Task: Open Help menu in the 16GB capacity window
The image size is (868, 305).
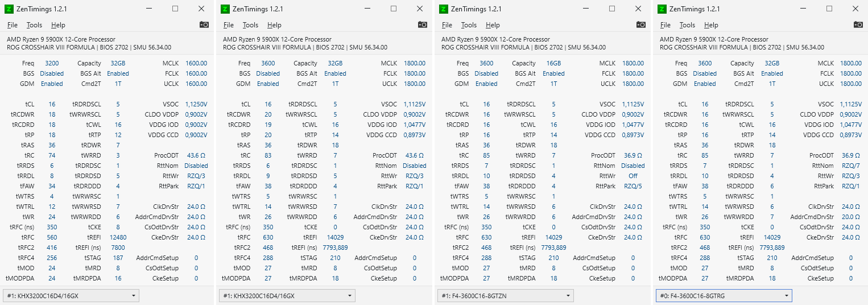Action: [493, 25]
